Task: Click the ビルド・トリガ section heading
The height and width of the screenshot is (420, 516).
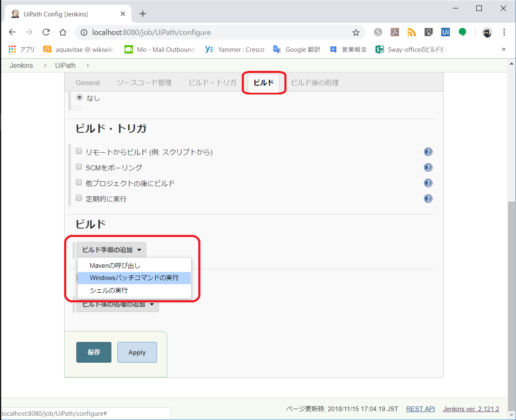Action: click(x=111, y=129)
